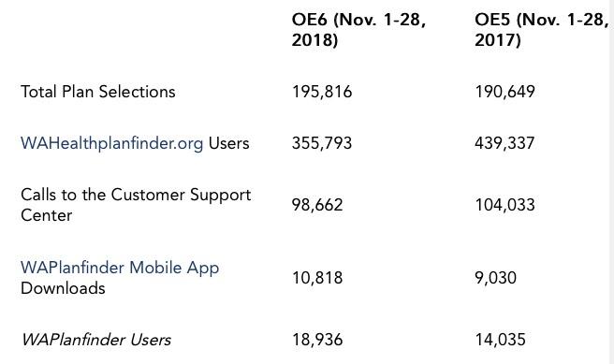The width and height of the screenshot is (614, 364).
Task: Select the OE5 (Nov. 1-28, 2017) column header
Action: tap(542, 30)
